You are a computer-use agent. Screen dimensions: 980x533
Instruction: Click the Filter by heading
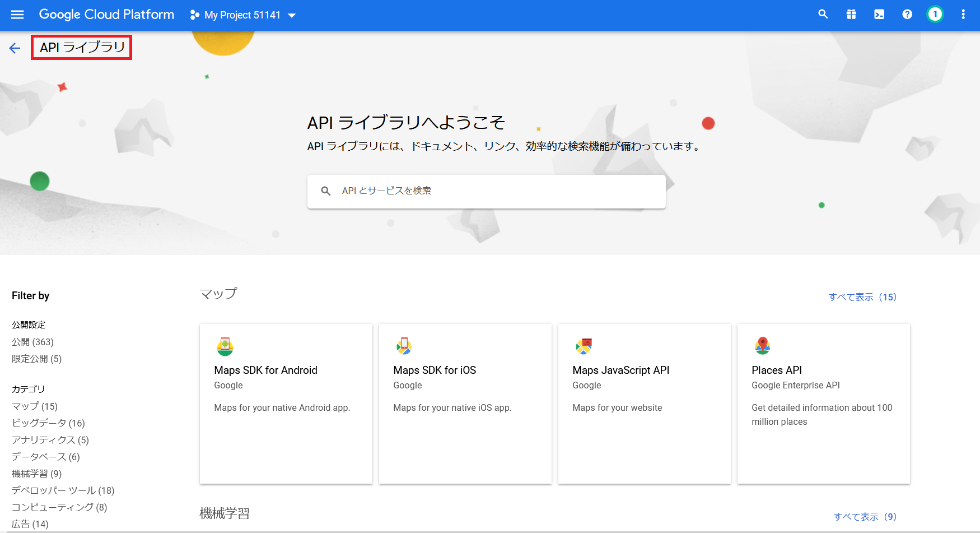(31, 296)
